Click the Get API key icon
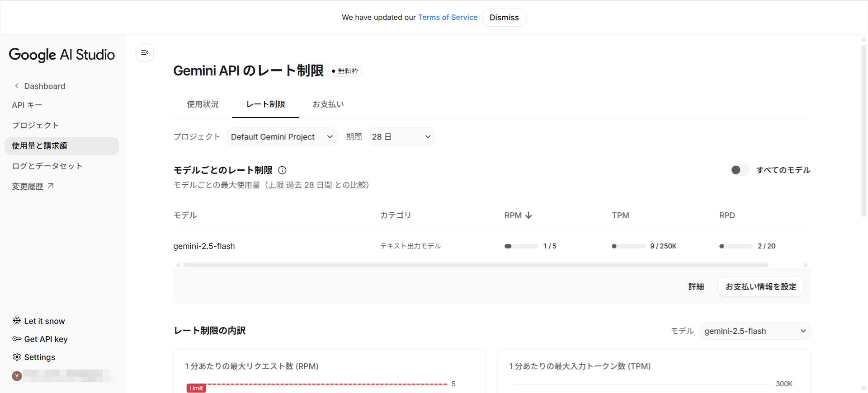The height and width of the screenshot is (393, 868). click(x=17, y=339)
